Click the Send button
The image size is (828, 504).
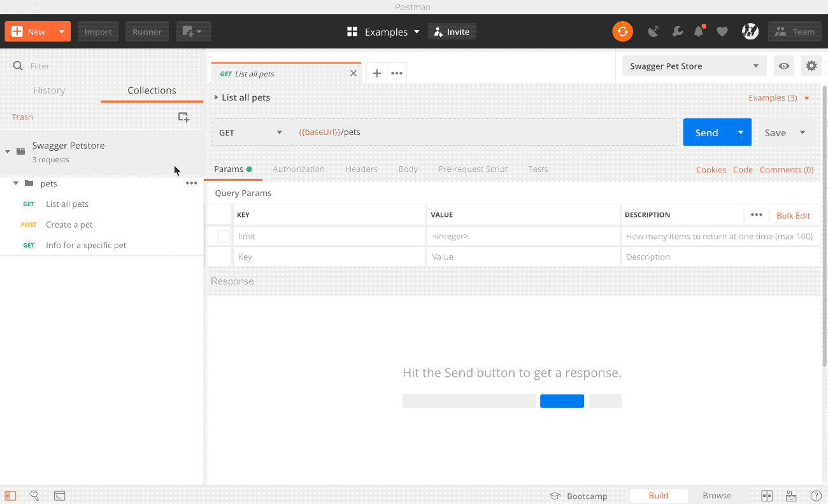[706, 132]
